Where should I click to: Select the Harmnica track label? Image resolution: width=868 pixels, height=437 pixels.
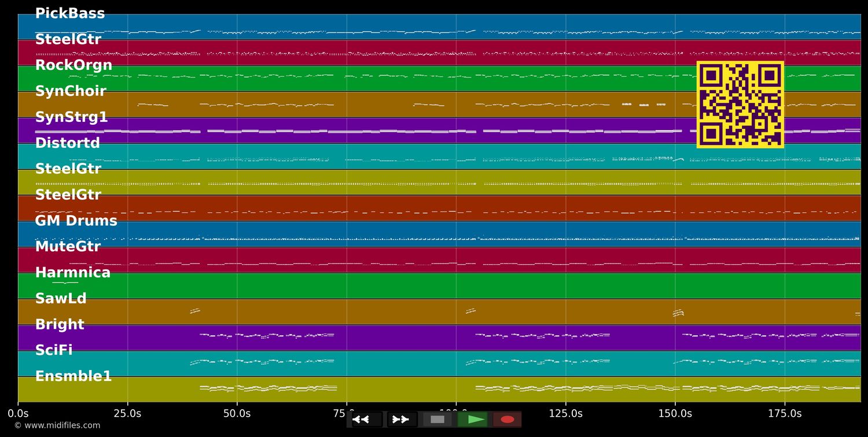tap(73, 273)
